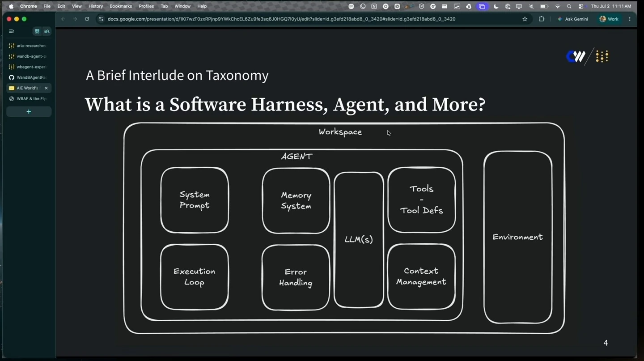Click the muted sound menu bar icon
The height and width of the screenshot is (361, 644).
click(531, 6)
